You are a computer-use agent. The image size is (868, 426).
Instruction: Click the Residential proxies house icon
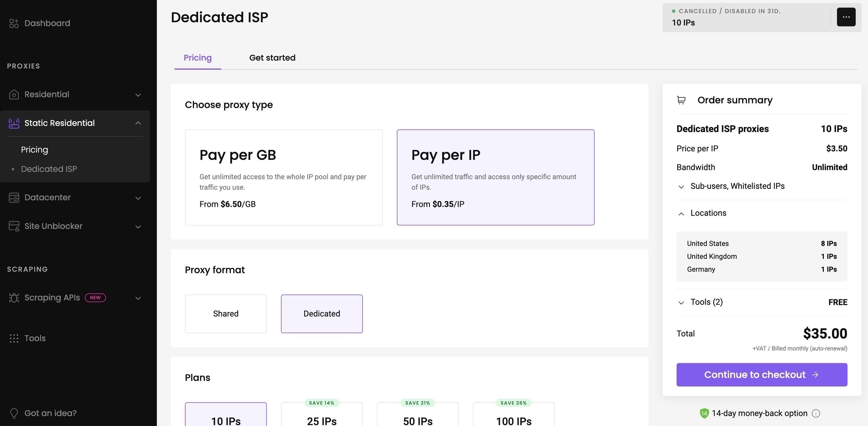click(14, 94)
